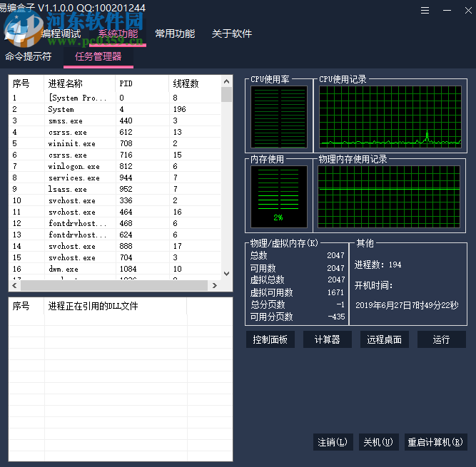Click the horizontal scrollbar thumb
This screenshot has width=476, height=467.
tap(114, 285)
